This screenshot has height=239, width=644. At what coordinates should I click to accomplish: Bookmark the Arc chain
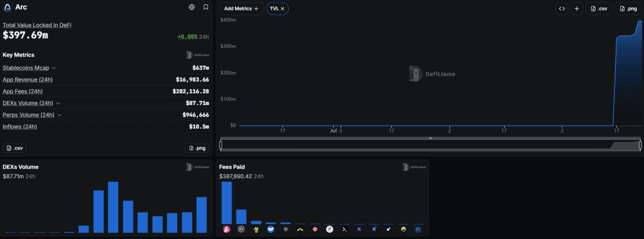point(206,7)
